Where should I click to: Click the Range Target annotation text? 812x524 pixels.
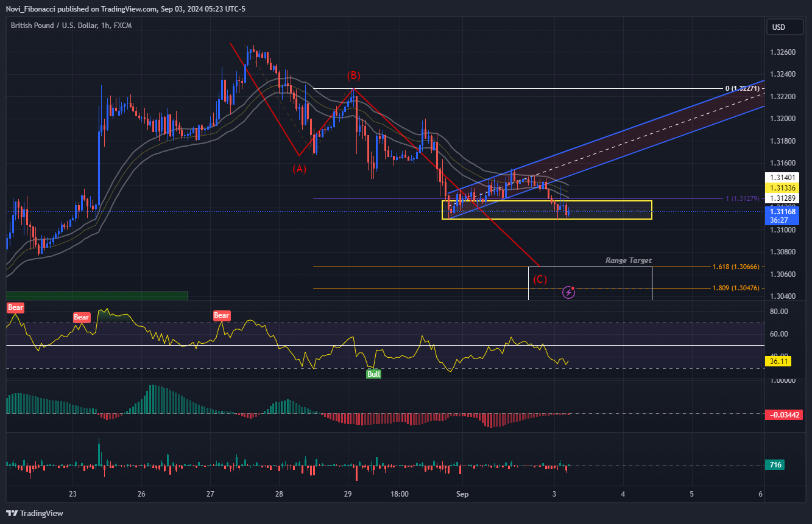(629, 260)
